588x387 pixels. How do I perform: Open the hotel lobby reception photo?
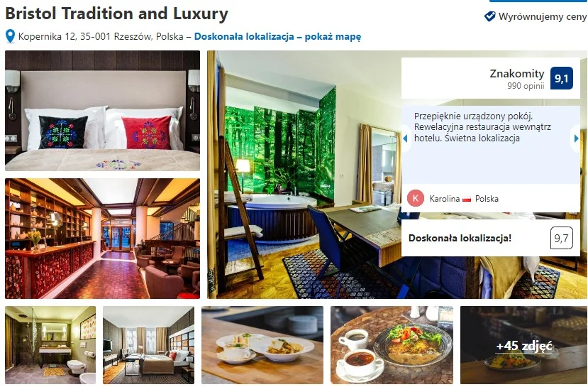102,239
